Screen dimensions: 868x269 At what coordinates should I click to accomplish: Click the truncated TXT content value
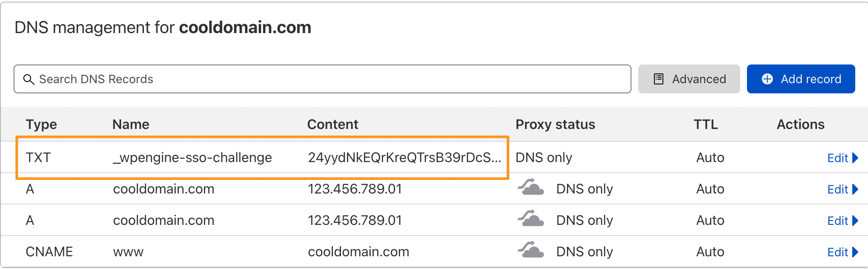404,157
